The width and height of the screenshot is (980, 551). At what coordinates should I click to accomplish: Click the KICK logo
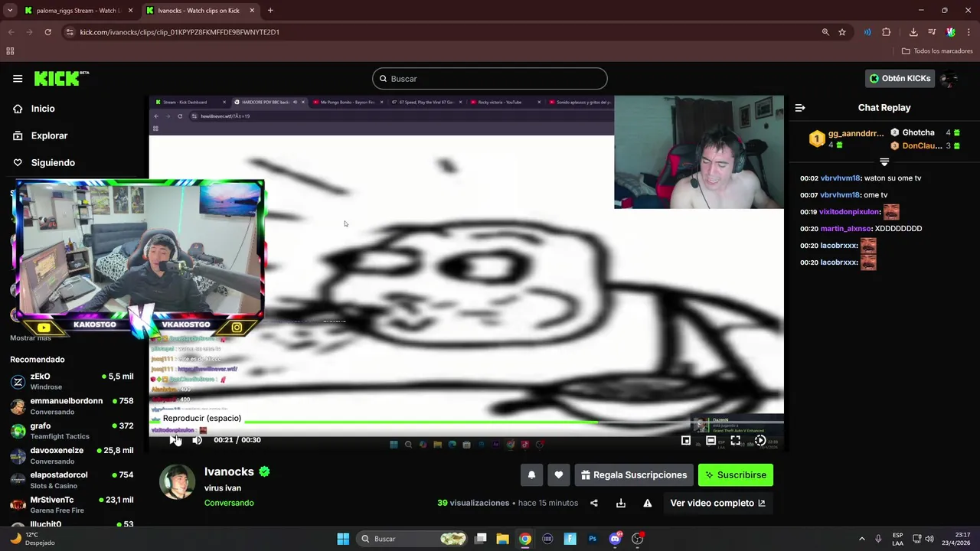click(61, 78)
